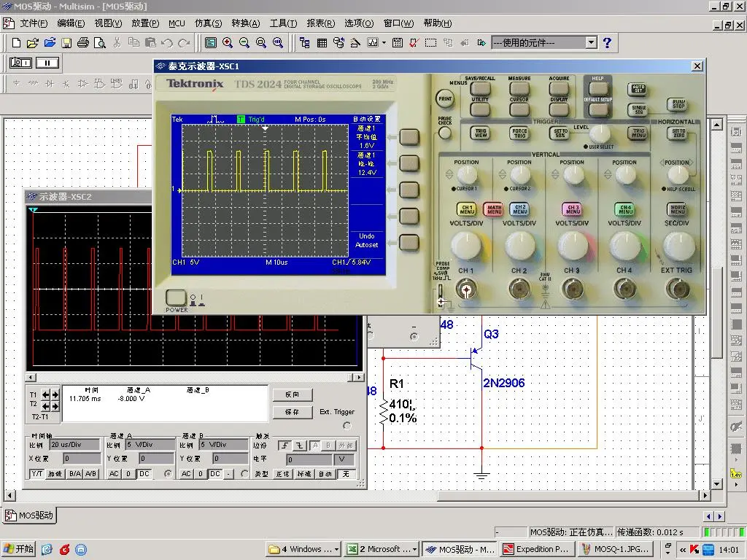The height and width of the screenshot is (560, 747).
Task: Click the 保存 button in XSC2
Action: pos(293,412)
